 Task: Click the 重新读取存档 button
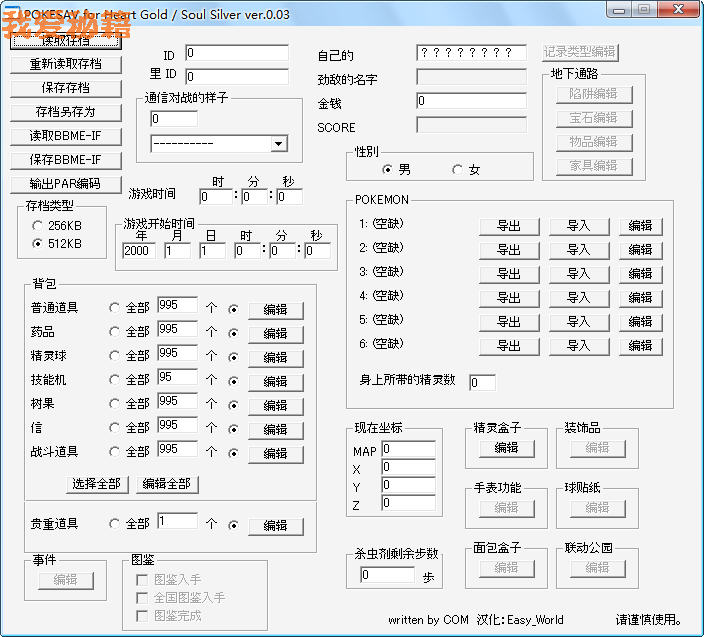pos(66,64)
